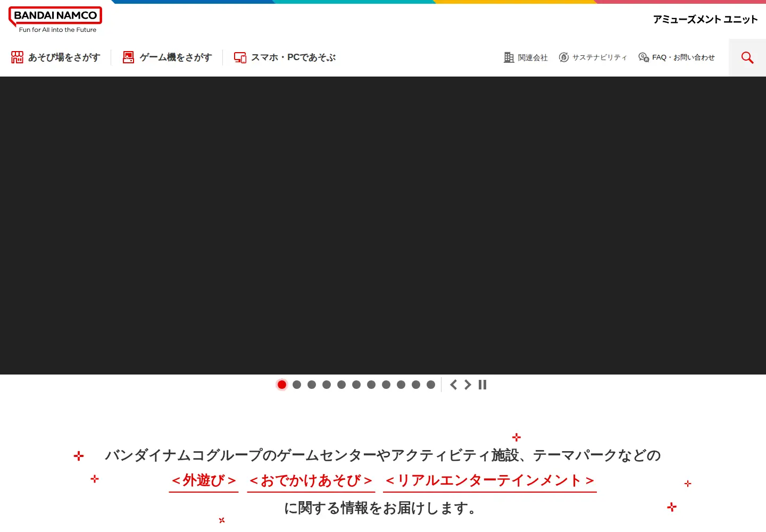Select the first carousel dot
Screen dimensions: 766x532
click(x=282, y=385)
